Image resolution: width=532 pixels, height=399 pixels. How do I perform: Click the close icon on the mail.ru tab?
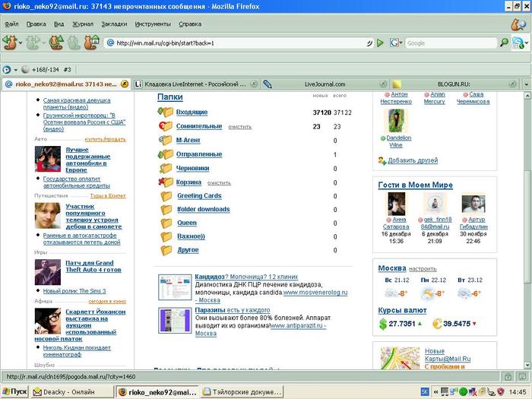click(125, 84)
